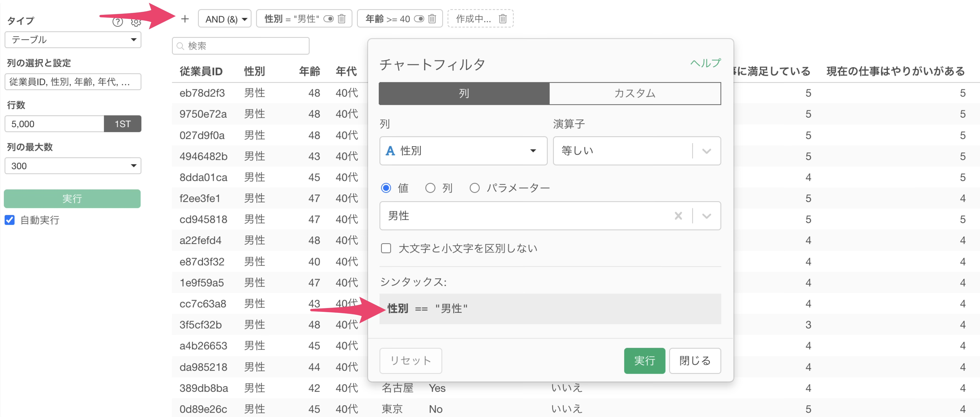Open the ヘルプ link
The height and width of the screenshot is (417, 980).
705,63
